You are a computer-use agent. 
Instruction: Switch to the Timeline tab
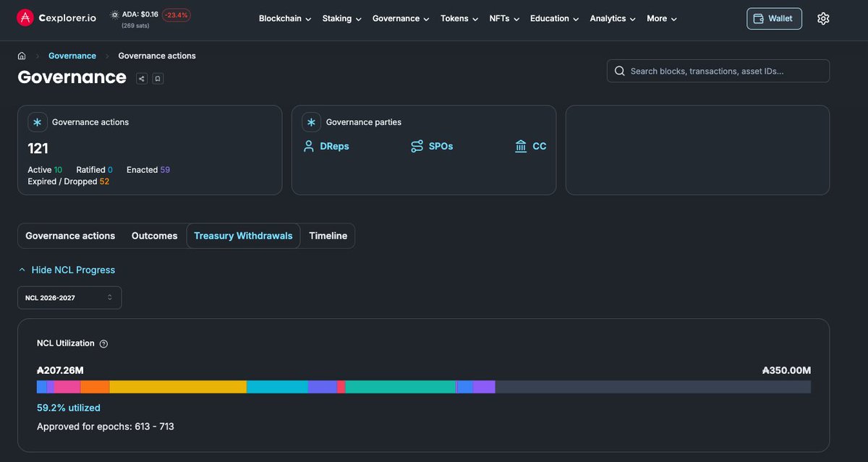point(328,236)
